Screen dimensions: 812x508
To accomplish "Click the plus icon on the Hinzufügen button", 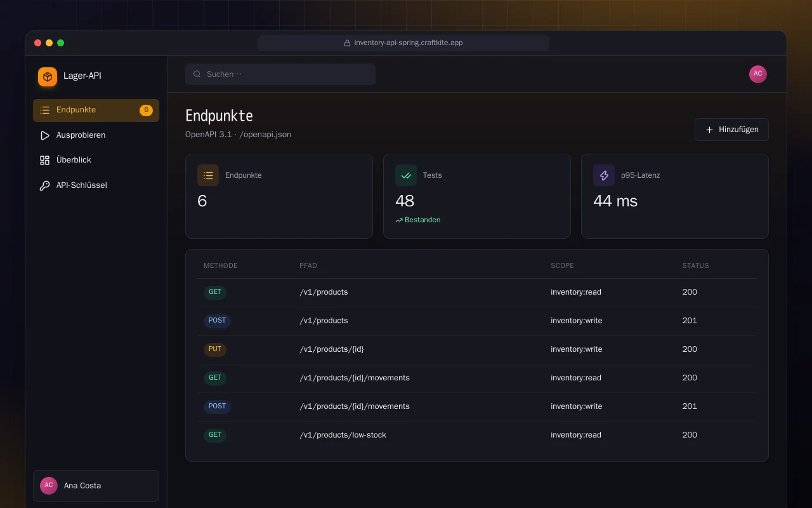I will 710,130.
